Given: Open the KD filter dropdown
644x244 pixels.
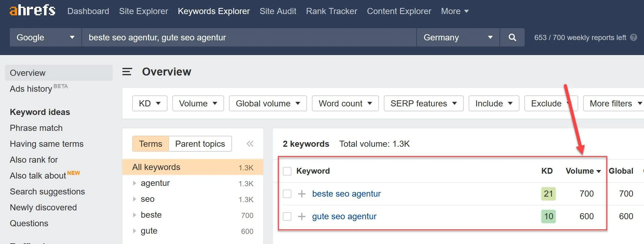Looking at the screenshot, I should (150, 103).
